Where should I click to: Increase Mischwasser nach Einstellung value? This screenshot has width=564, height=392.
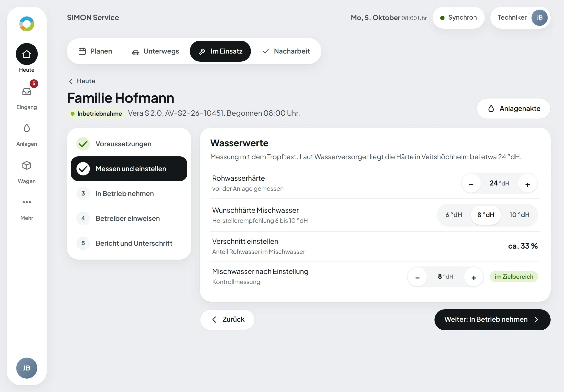(474, 277)
